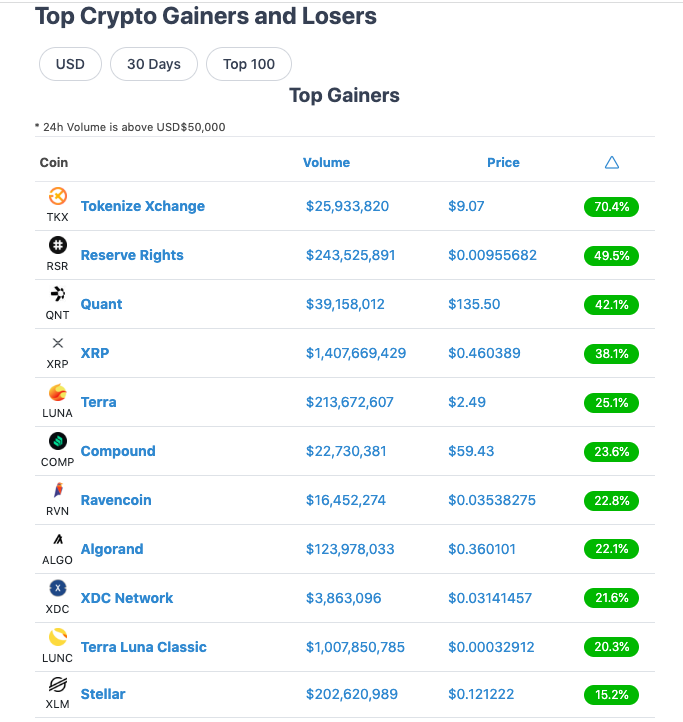Open the Reserve Rights coin page

[x=132, y=255]
